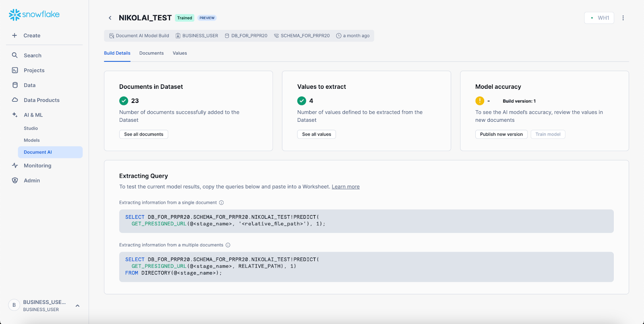Screen dimensions: 644x324
Task: Expand the BUSINESS_USER account menu chevron
Action: click(77, 306)
